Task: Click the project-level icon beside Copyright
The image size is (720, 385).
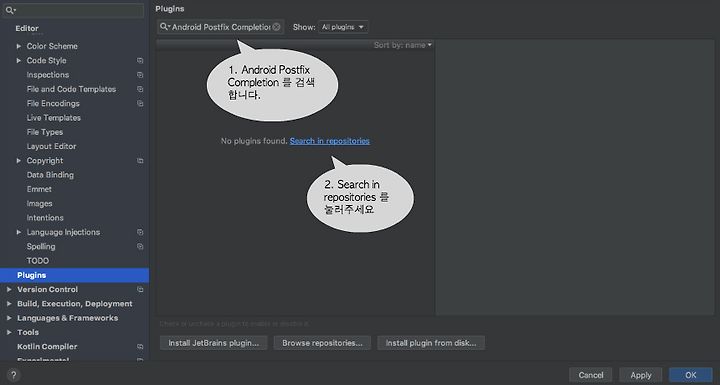Action: tap(140, 161)
